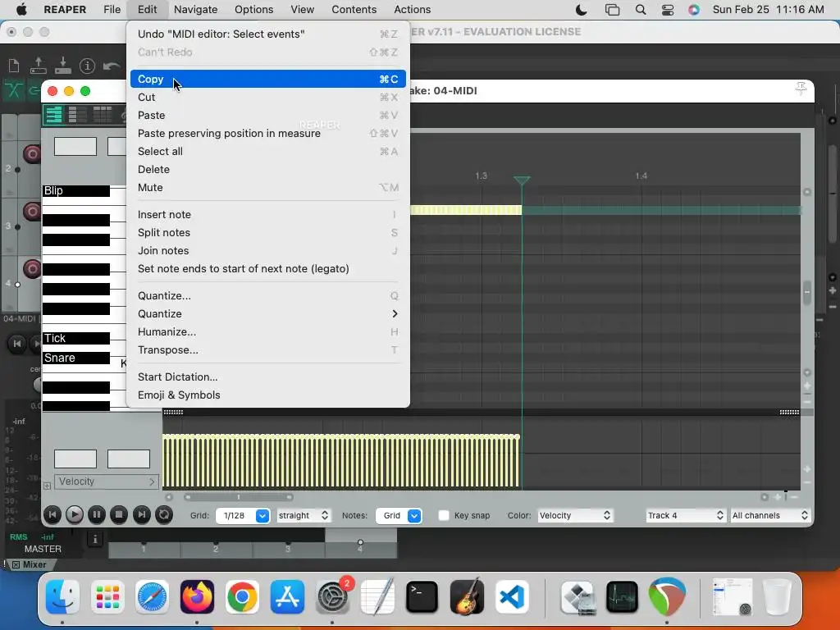Toggle record arm on track 4
This screenshot has height=630, width=840.
(x=32, y=268)
